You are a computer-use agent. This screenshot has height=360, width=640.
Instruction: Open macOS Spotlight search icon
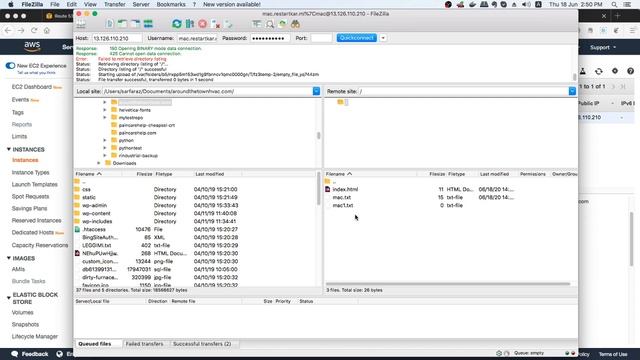614,4
